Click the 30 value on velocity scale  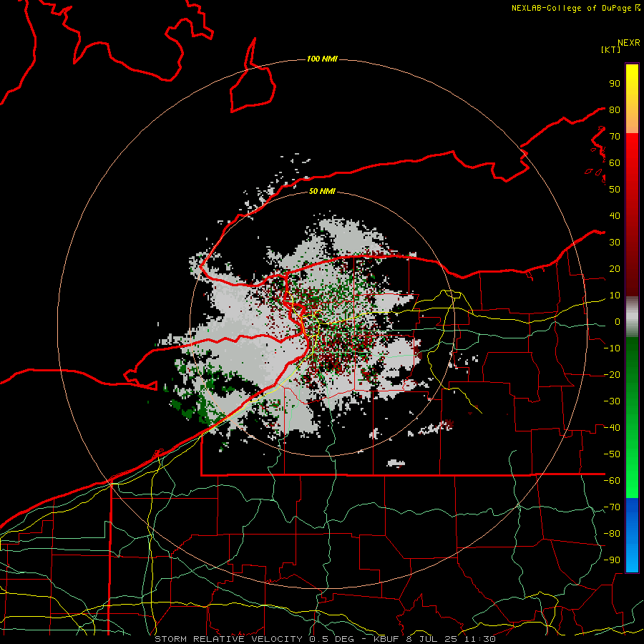pyautogui.click(x=615, y=243)
